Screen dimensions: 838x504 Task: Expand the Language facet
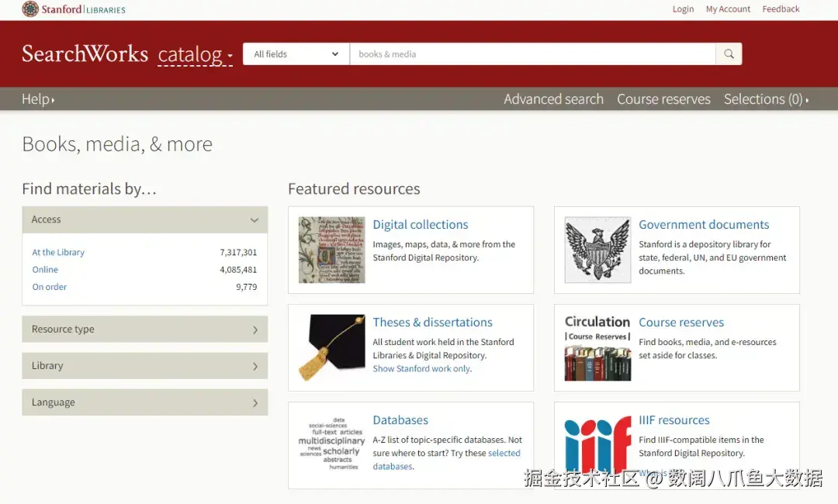coord(145,402)
